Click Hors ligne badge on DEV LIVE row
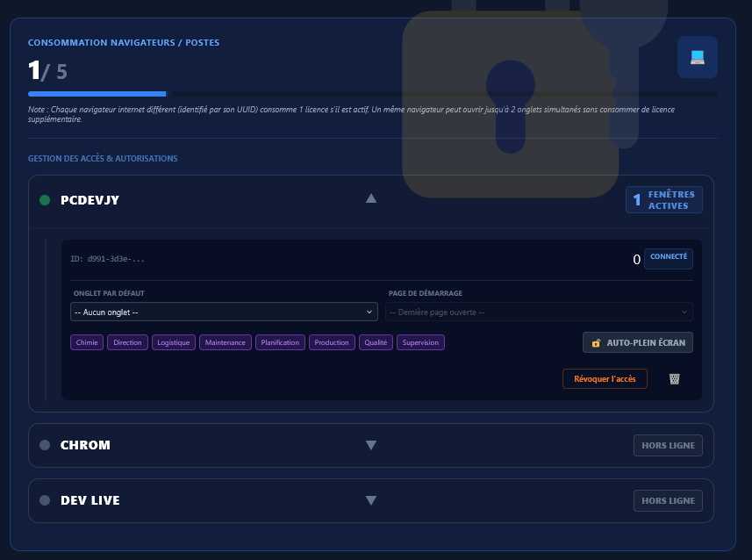This screenshot has height=560, width=752. click(x=668, y=500)
